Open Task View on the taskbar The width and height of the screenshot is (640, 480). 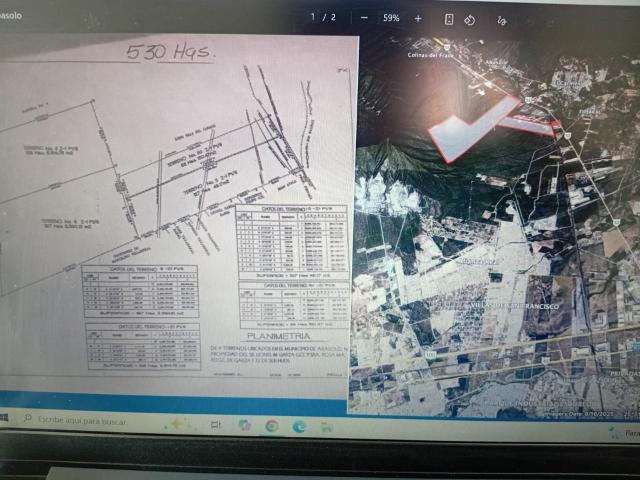[216, 425]
